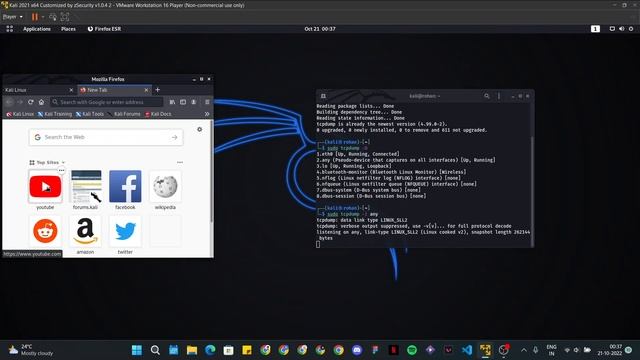Open Kali volume indicator
Image resolution: width=640 pixels, height=360 pixels.
pos(621,29)
